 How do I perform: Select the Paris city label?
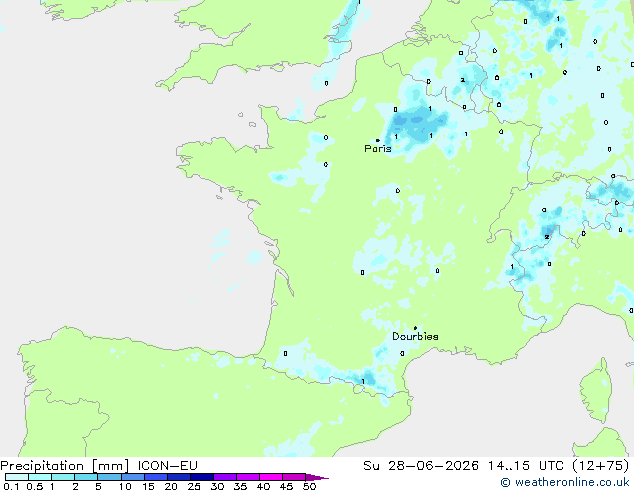click(x=378, y=149)
